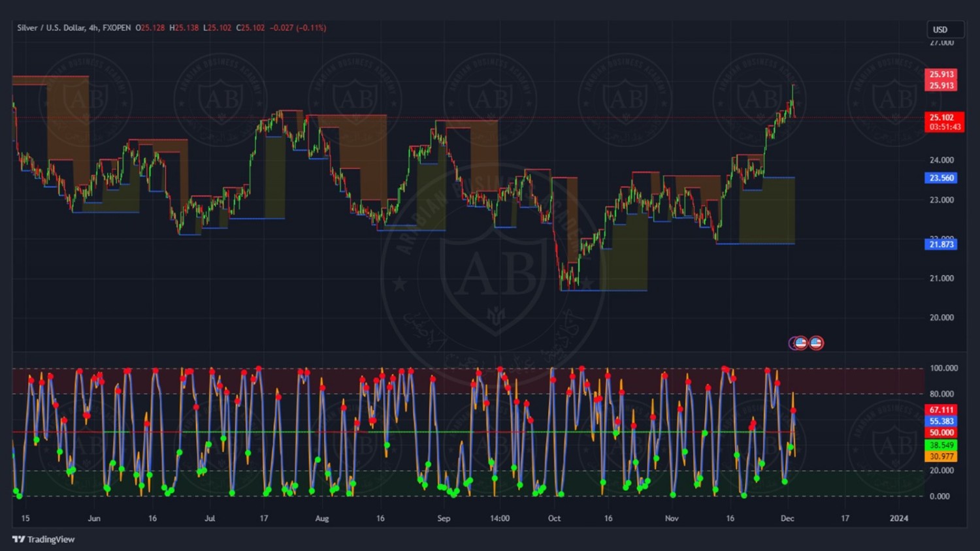This screenshot has height=551, width=980.
Task: Open the rightmost US flag economic event
Action: (x=816, y=343)
